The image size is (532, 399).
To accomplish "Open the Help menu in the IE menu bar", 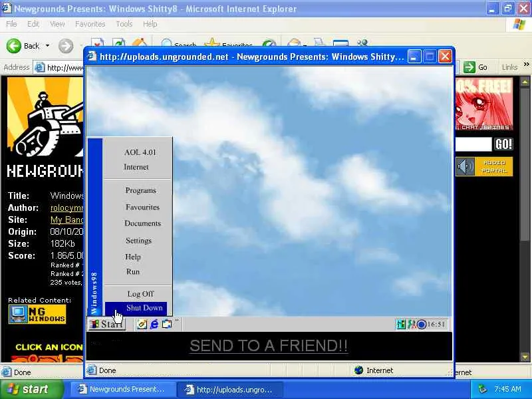I will [150, 24].
